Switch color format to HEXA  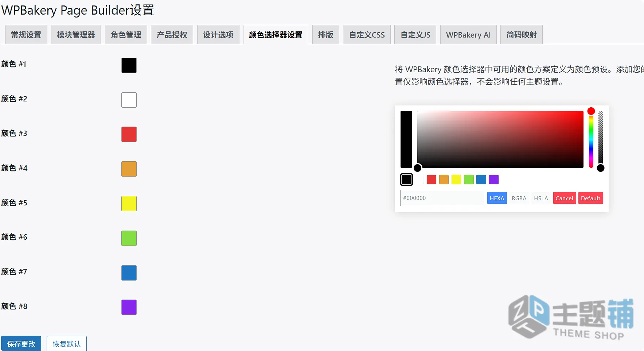(497, 198)
